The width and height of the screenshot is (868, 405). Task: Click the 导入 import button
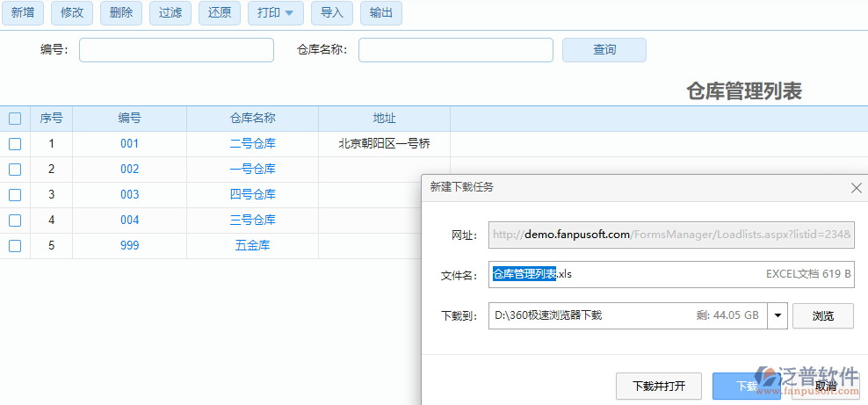332,13
